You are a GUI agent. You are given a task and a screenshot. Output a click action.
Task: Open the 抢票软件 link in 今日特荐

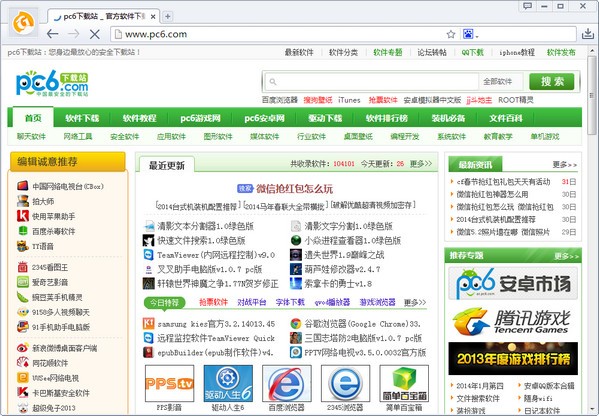(x=213, y=302)
